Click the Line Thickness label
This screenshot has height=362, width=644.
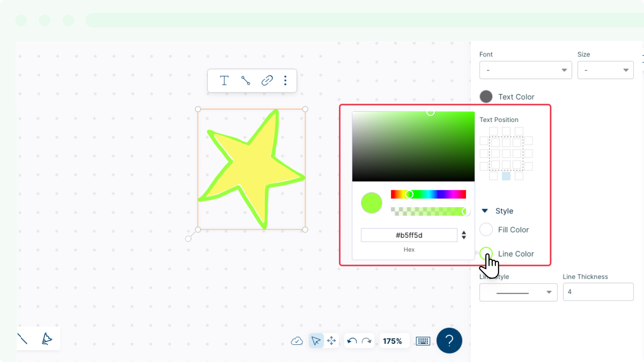click(585, 277)
